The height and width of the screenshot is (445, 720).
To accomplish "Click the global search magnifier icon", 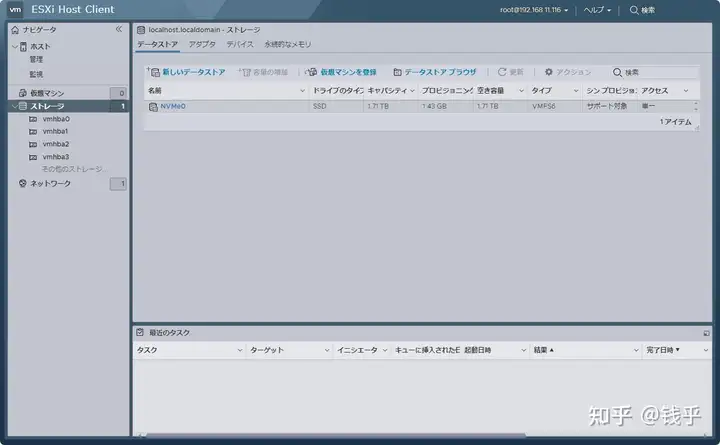I will pos(634,10).
